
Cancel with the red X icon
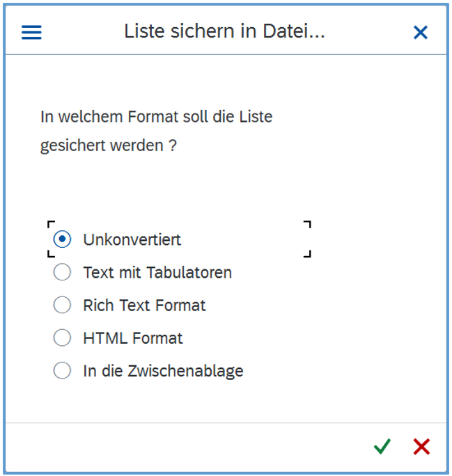point(421,447)
